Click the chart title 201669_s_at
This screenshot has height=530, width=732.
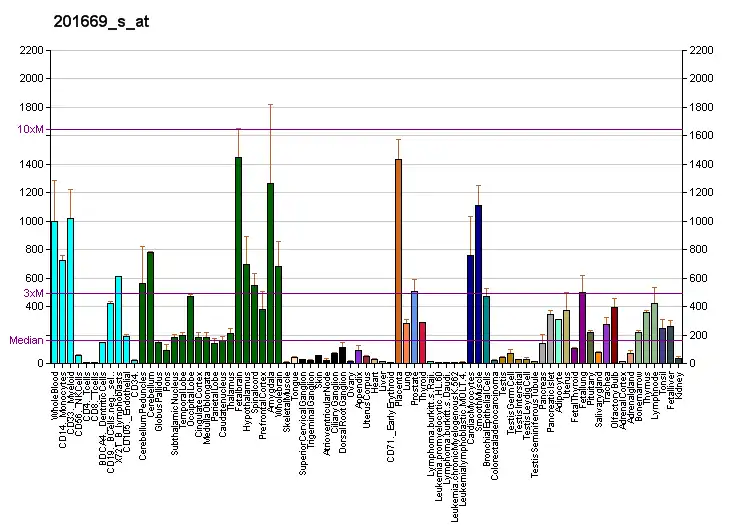100,20
